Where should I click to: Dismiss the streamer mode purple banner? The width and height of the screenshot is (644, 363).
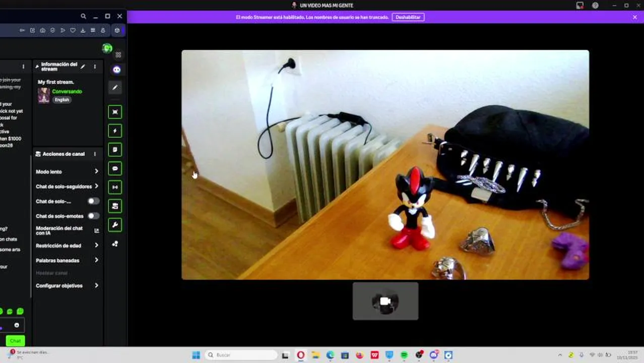coord(635,17)
